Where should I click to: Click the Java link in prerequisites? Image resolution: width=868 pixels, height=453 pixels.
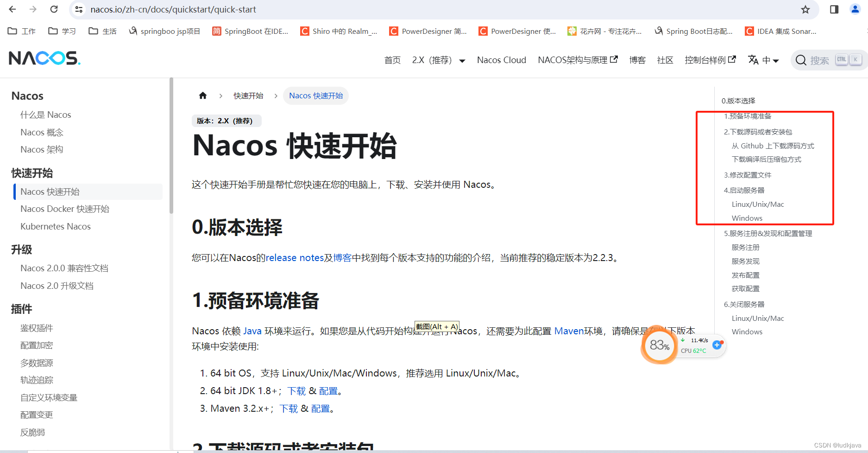coord(252,331)
